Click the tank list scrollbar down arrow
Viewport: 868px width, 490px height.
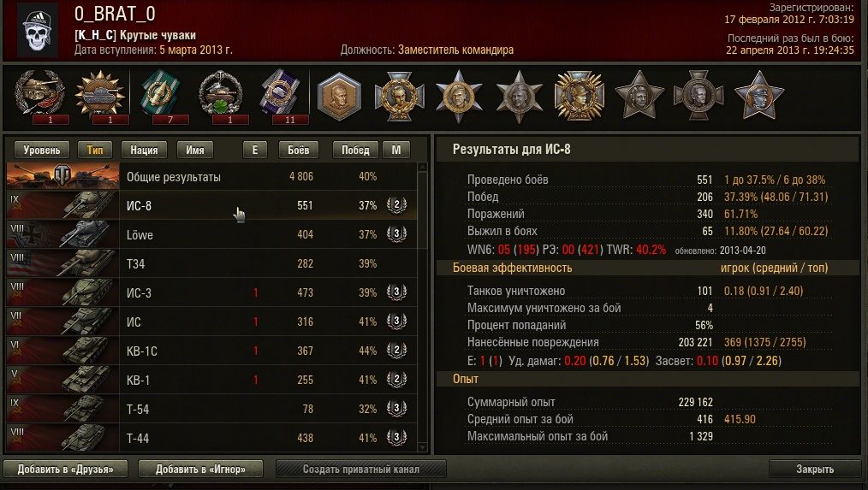point(422,447)
